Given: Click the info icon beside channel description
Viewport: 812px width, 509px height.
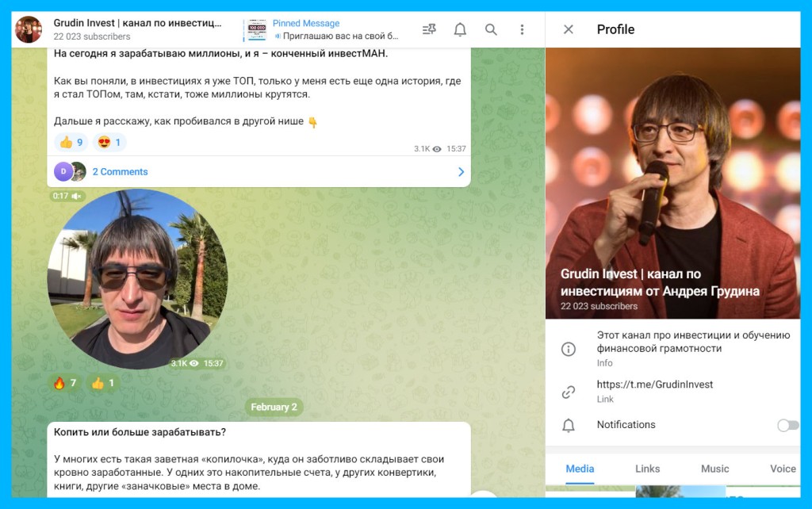Looking at the screenshot, I should click(568, 349).
